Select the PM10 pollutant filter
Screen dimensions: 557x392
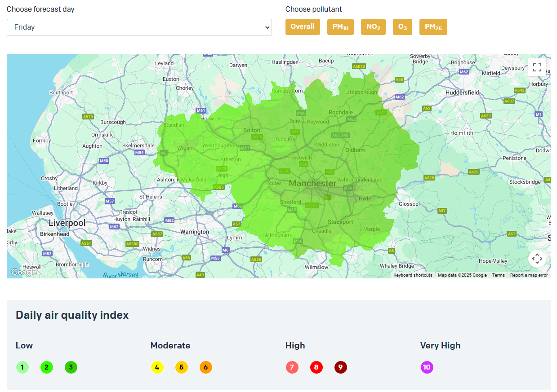pyautogui.click(x=340, y=26)
